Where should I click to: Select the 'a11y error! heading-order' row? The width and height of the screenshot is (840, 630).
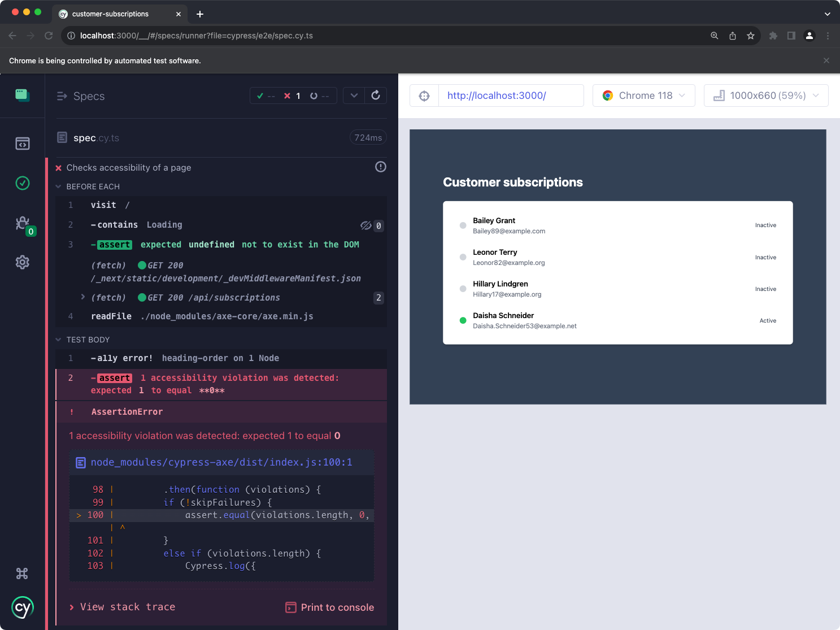[221, 358]
